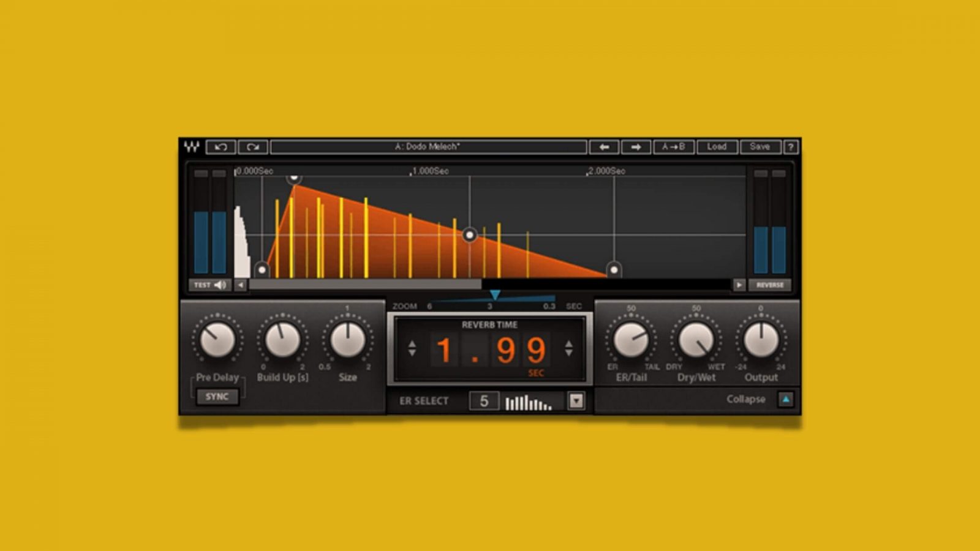Click the envelope node on the reverb decay curve
The image size is (980, 551).
(469, 234)
